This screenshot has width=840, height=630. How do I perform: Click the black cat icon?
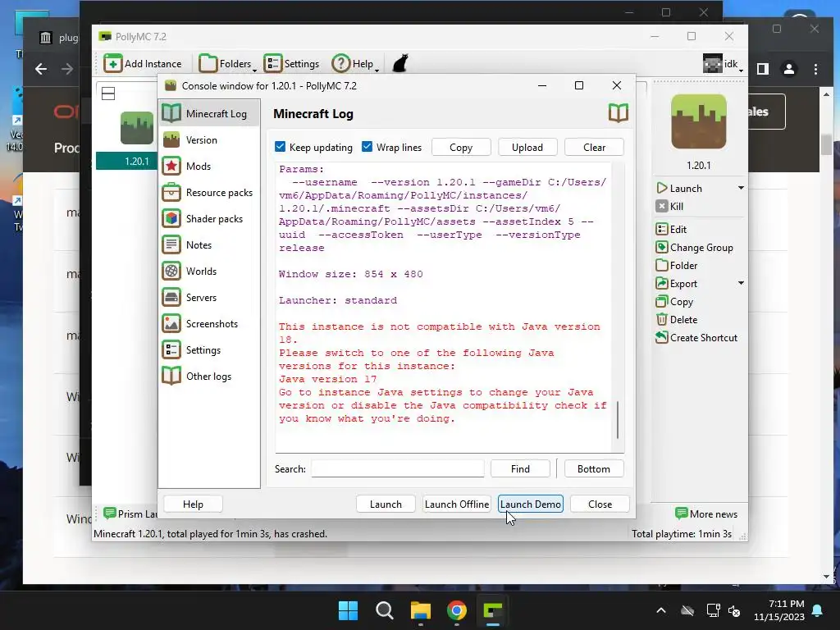400,63
